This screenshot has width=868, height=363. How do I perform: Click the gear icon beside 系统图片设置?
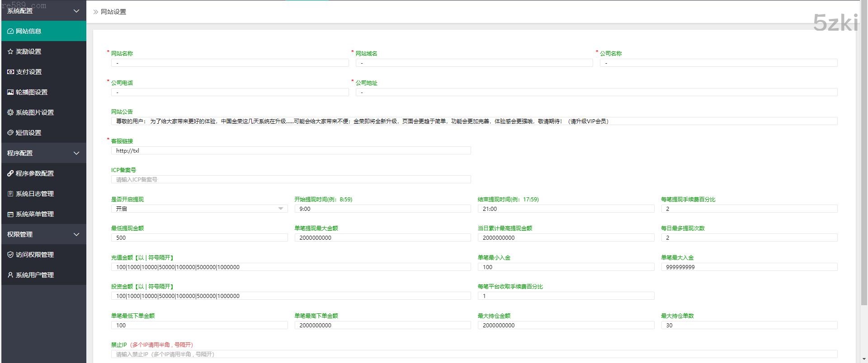[10, 112]
